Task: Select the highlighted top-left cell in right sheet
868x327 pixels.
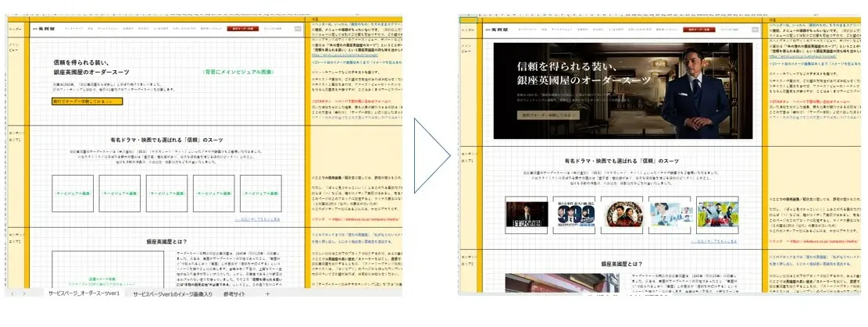Action: [x=468, y=20]
